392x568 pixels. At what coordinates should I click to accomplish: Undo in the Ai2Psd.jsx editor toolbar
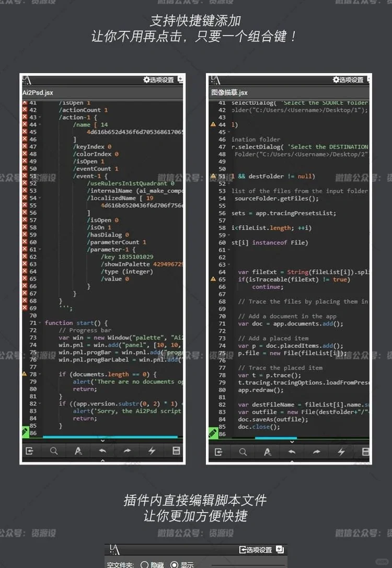102,451
